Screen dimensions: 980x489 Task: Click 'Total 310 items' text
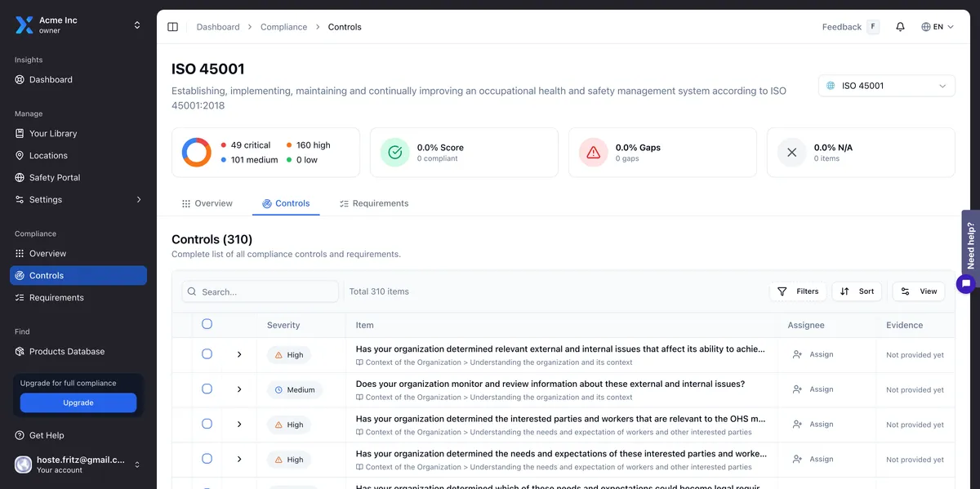[x=379, y=291]
